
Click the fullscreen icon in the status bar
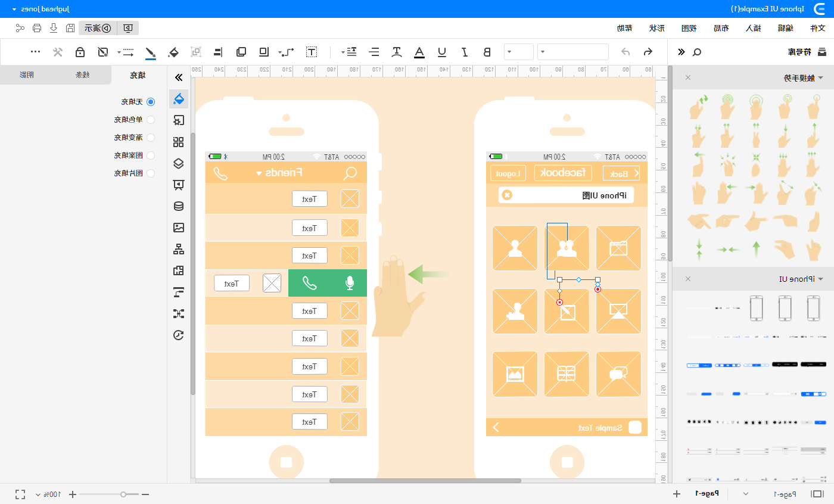click(20, 494)
